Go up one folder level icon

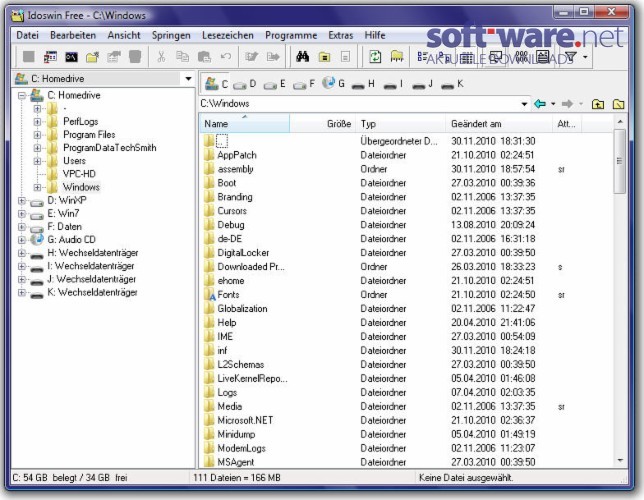tap(598, 104)
